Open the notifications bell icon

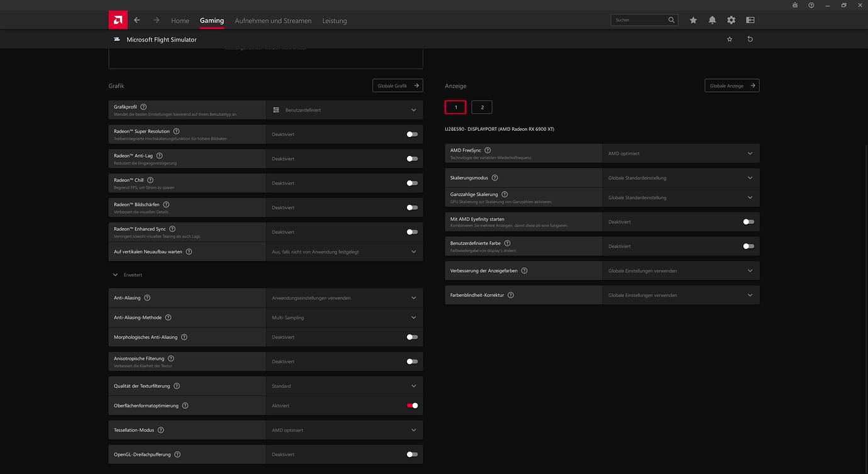tap(712, 19)
